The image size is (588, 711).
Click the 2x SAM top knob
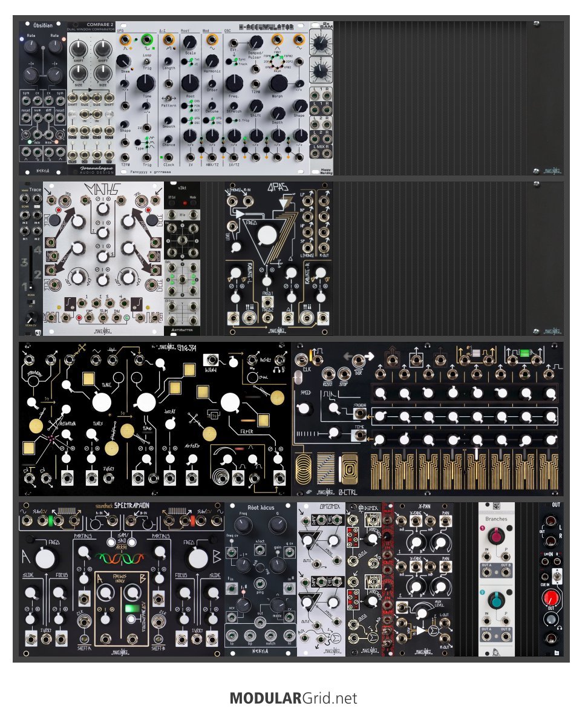pyautogui.click(x=321, y=43)
